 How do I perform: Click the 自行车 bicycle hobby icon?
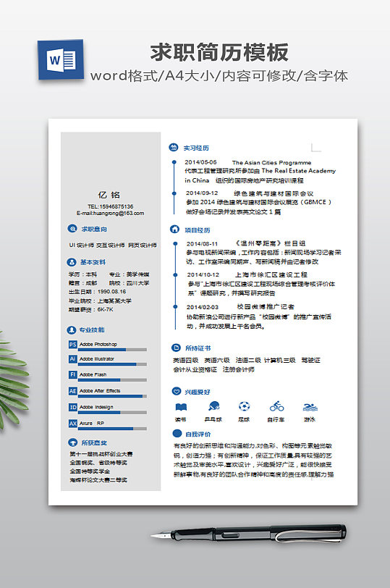[277, 406]
